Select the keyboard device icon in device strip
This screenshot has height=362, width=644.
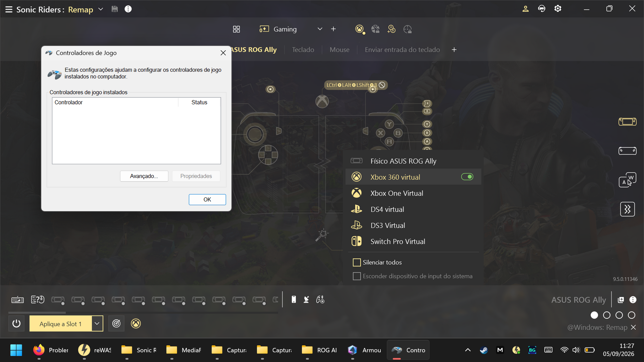[17, 300]
